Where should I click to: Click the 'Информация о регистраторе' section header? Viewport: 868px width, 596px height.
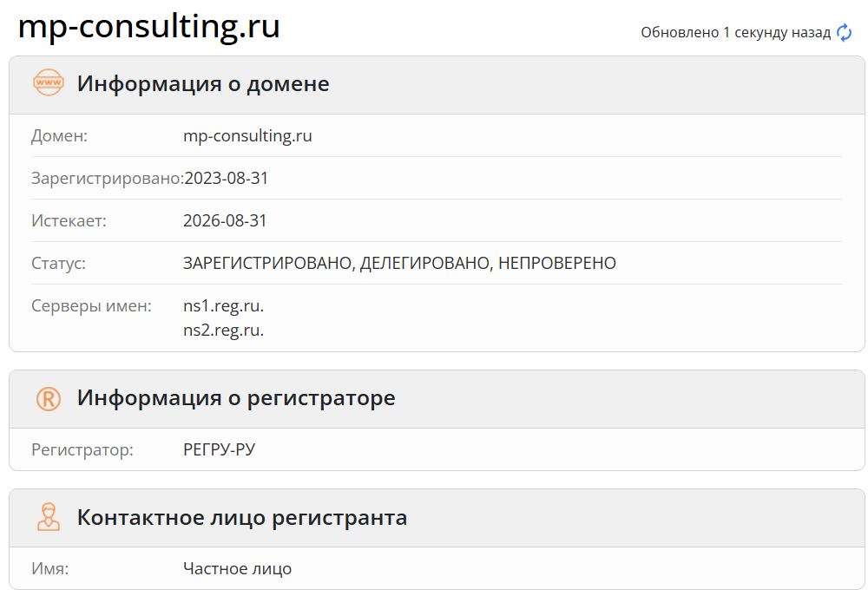coord(236,398)
